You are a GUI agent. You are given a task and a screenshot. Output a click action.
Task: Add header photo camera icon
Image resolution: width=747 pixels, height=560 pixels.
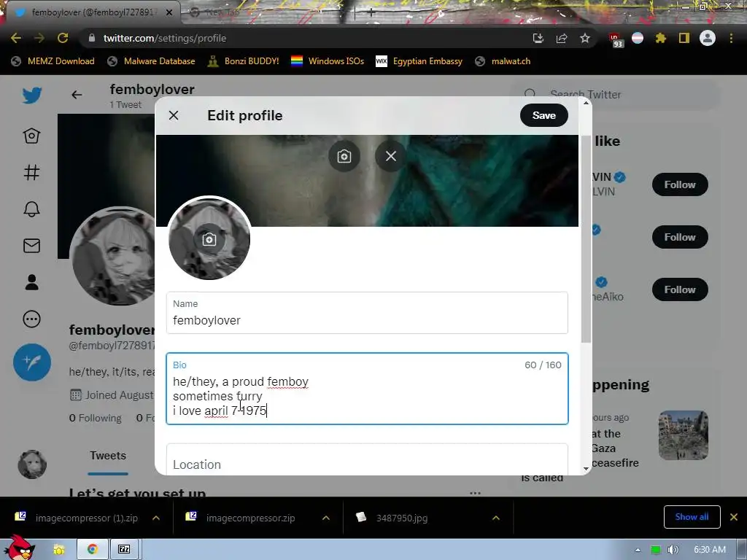(344, 156)
